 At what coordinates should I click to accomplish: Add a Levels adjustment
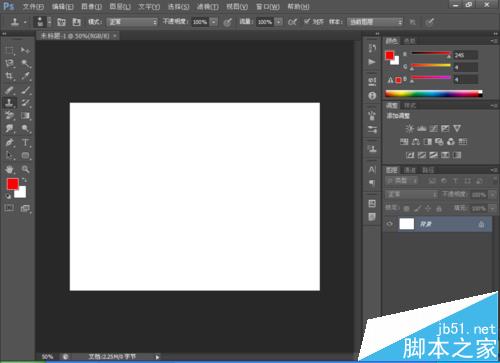click(422, 129)
